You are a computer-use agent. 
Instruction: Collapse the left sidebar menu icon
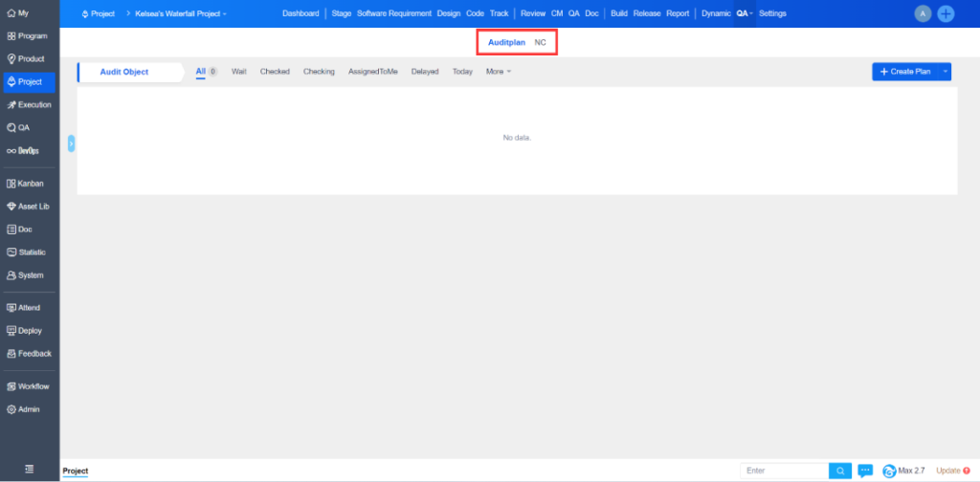pyautogui.click(x=30, y=469)
